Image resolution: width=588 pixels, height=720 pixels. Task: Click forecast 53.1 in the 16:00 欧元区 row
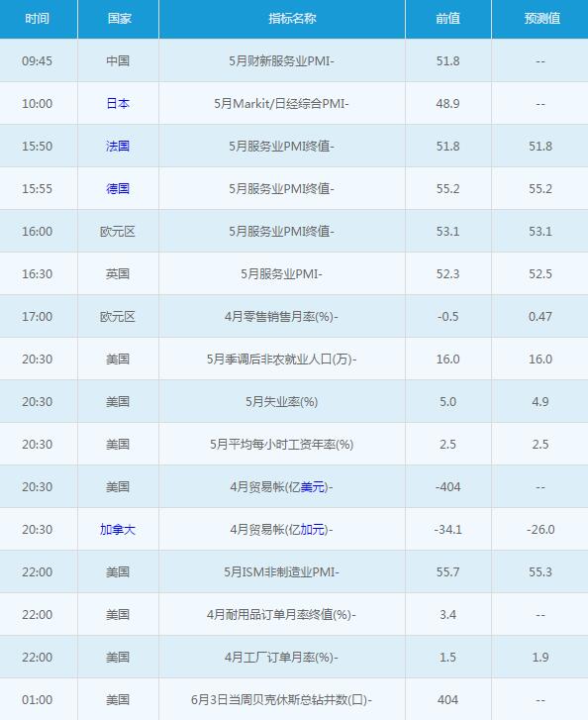tap(540, 232)
